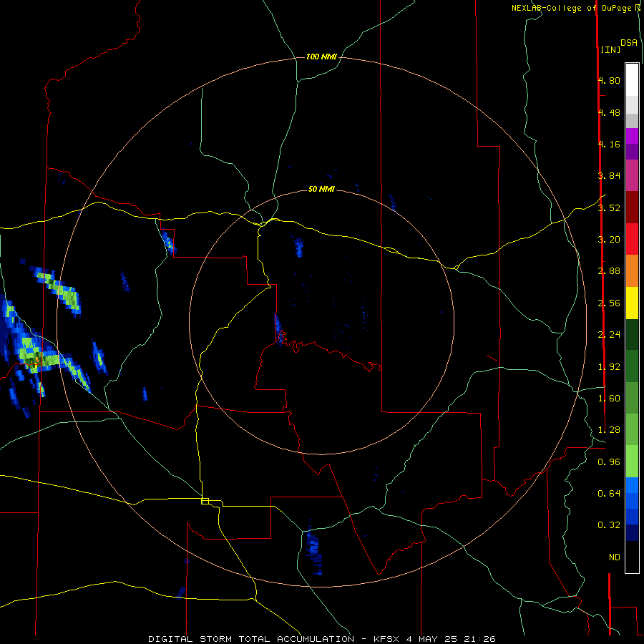Select the bright magenta legend swatch

[632, 136]
